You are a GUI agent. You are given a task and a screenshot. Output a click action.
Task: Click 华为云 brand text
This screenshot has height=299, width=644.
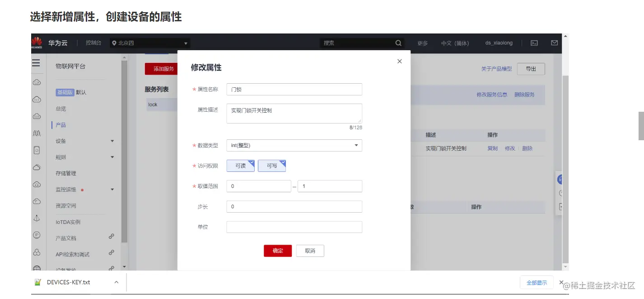tap(58, 43)
